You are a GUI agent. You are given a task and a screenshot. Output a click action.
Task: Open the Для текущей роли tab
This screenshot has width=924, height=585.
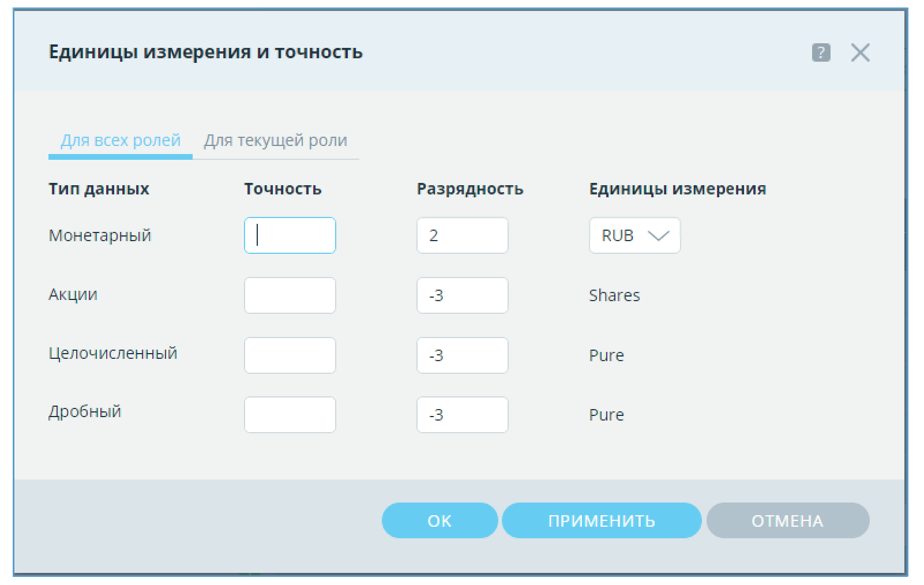tap(276, 141)
